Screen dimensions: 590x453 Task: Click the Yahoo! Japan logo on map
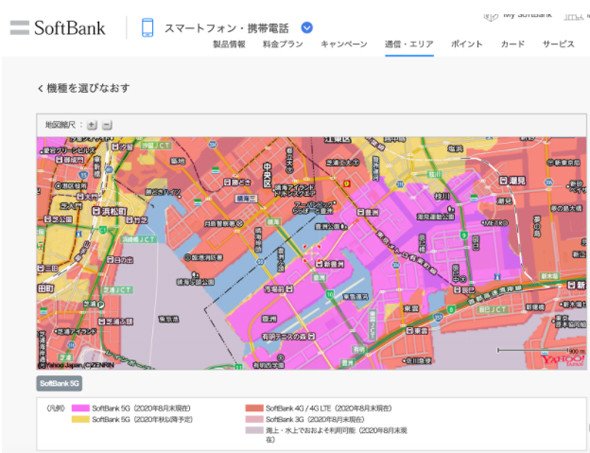coord(563,360)
